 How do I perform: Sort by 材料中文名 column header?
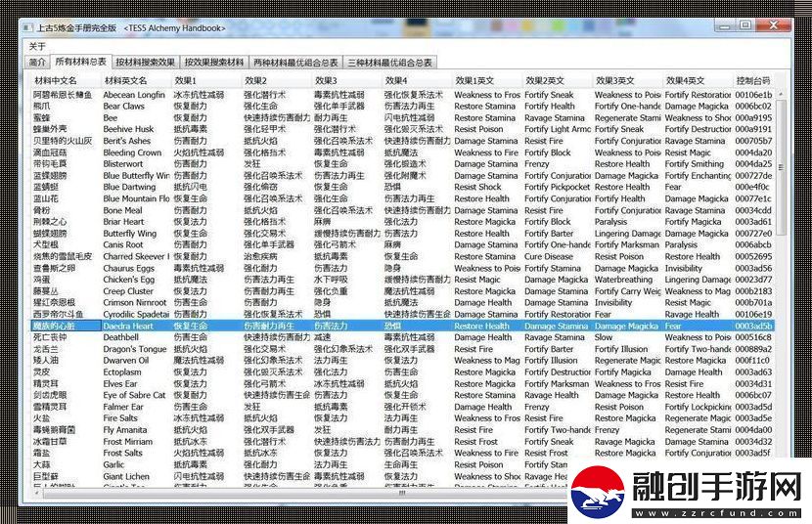pos(66,81)
